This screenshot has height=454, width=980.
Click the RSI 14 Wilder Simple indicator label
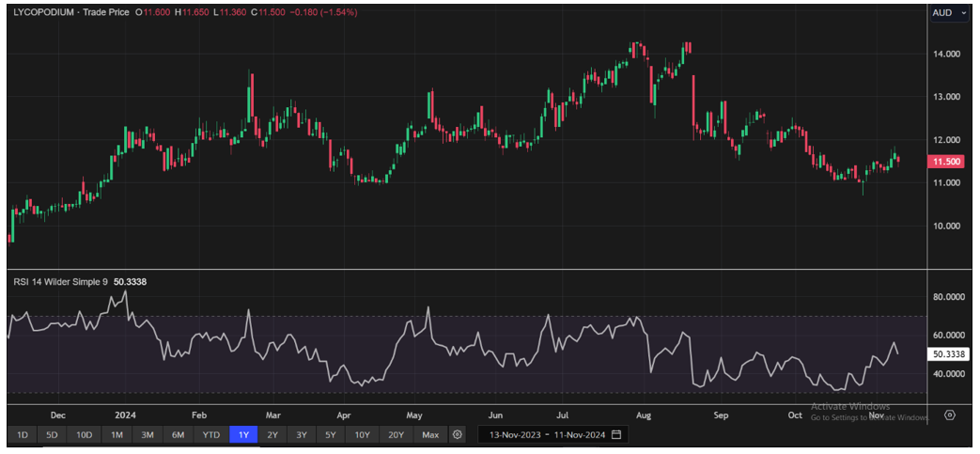(x=59, y=280)
